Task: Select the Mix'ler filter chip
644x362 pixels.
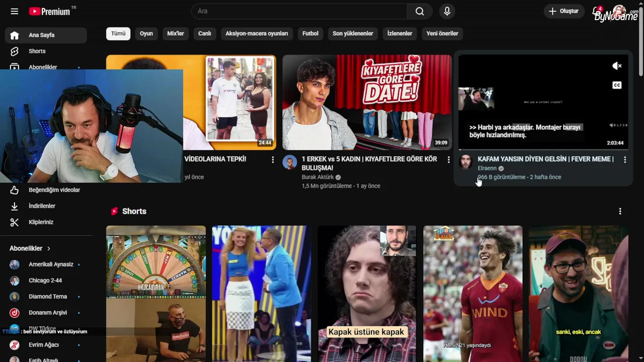Action: pos(176,34)
